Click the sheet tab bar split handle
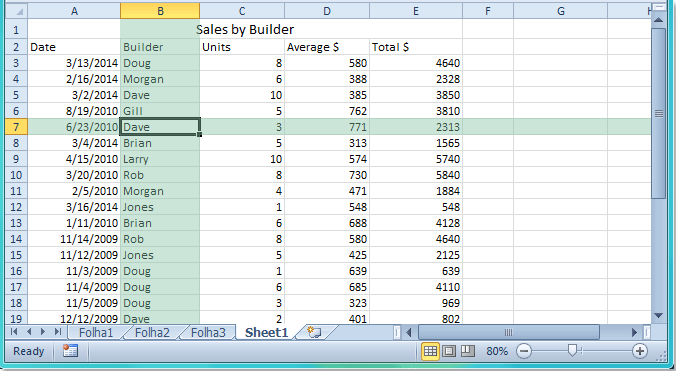The width and height of the screenshot is (676, 371). [x=397, y=332]
